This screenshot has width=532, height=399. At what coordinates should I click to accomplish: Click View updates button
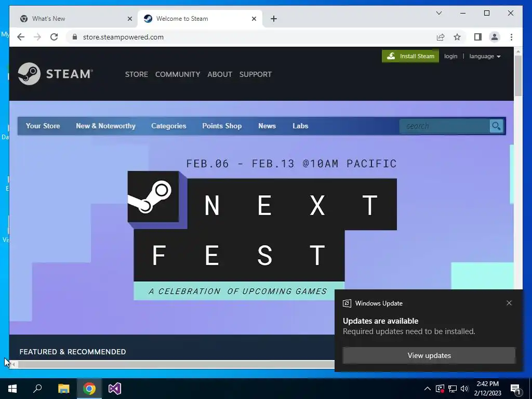pos(429,355)
